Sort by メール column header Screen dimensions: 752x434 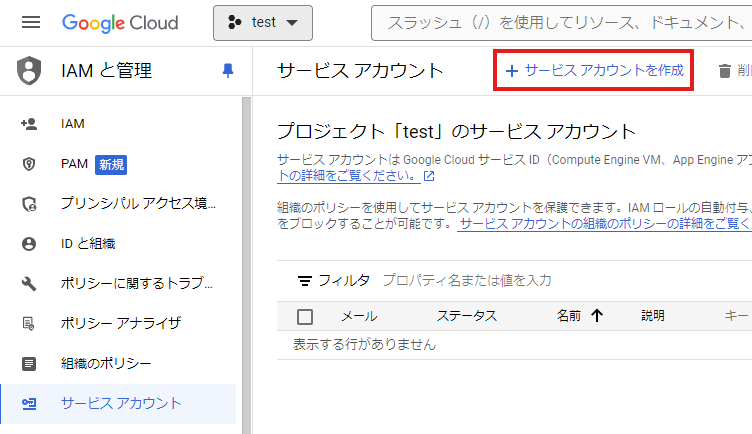359,316
